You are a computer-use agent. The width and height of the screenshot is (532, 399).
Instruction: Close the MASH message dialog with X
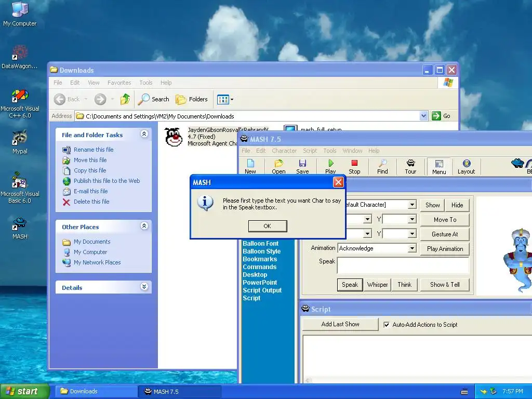[338, 182]
